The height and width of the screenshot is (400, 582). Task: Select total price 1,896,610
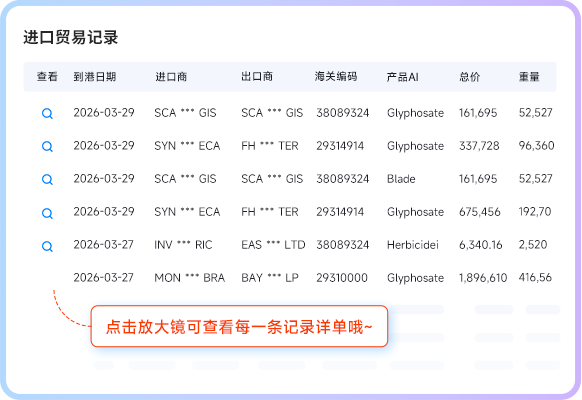click(x=483, y=278)
